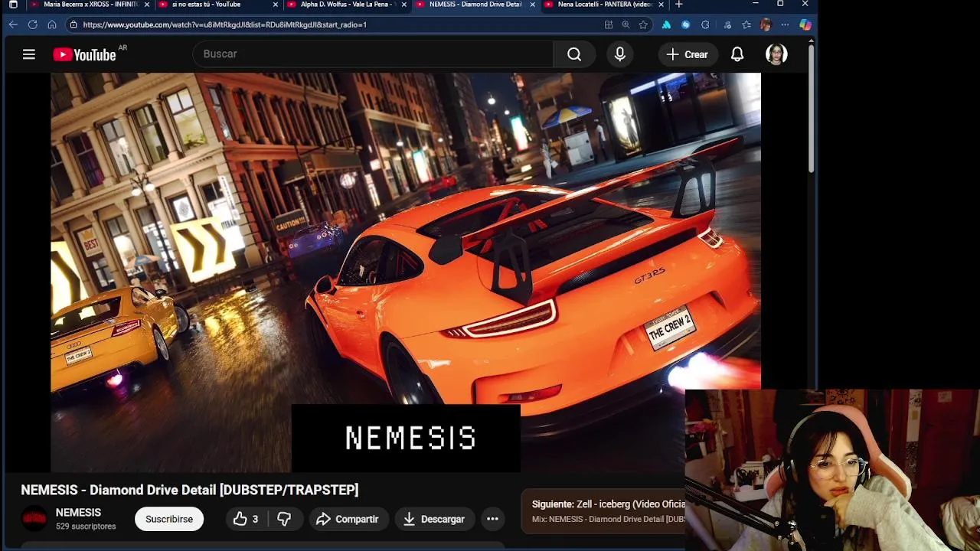980x551 pixels.
Task: Click video title NEMESIS - Diamond Drive Detail
Action: coord(189,490)
